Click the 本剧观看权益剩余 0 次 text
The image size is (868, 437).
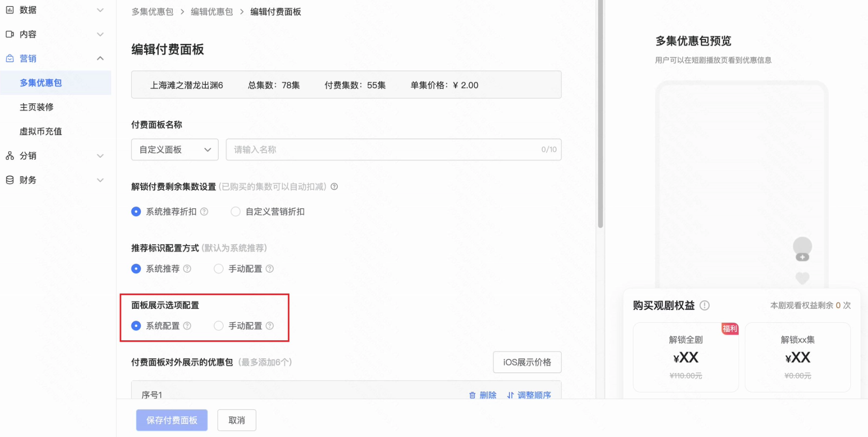point(811,305)
